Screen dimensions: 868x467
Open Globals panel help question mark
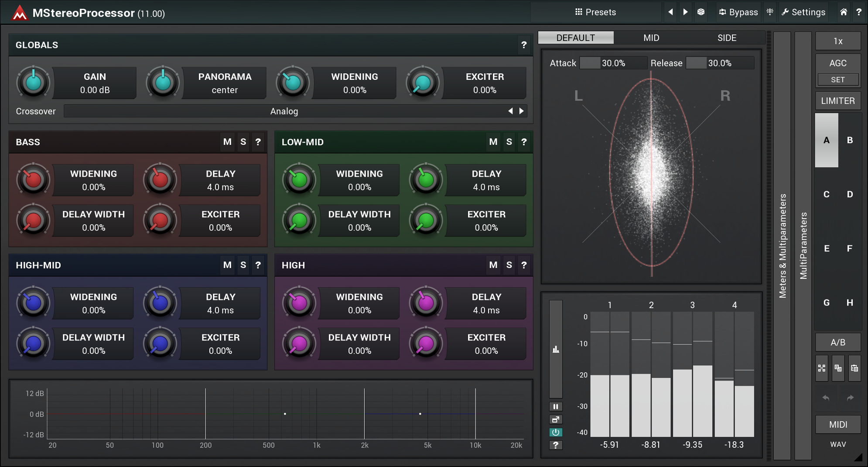click(524, 45)
